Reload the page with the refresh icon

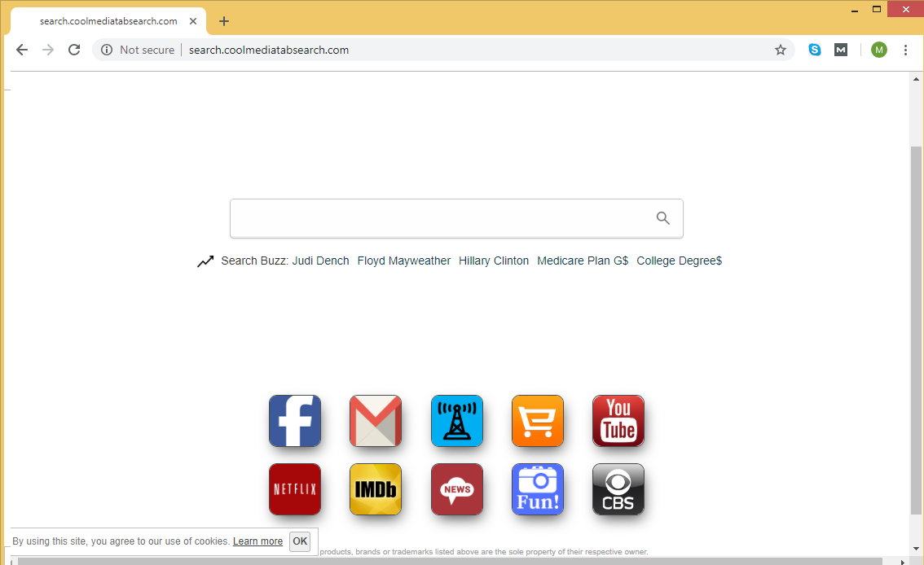(x=73, y=50)
